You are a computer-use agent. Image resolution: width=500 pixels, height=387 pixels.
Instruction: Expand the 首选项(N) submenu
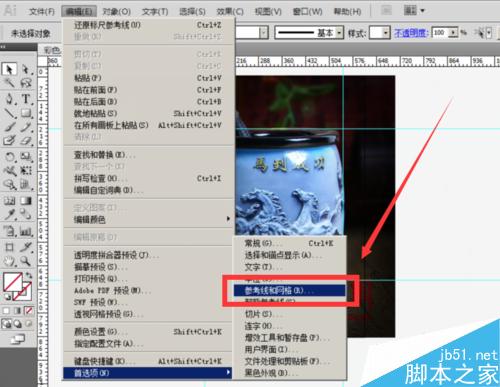pyautogui.click(x=148, y=373)
